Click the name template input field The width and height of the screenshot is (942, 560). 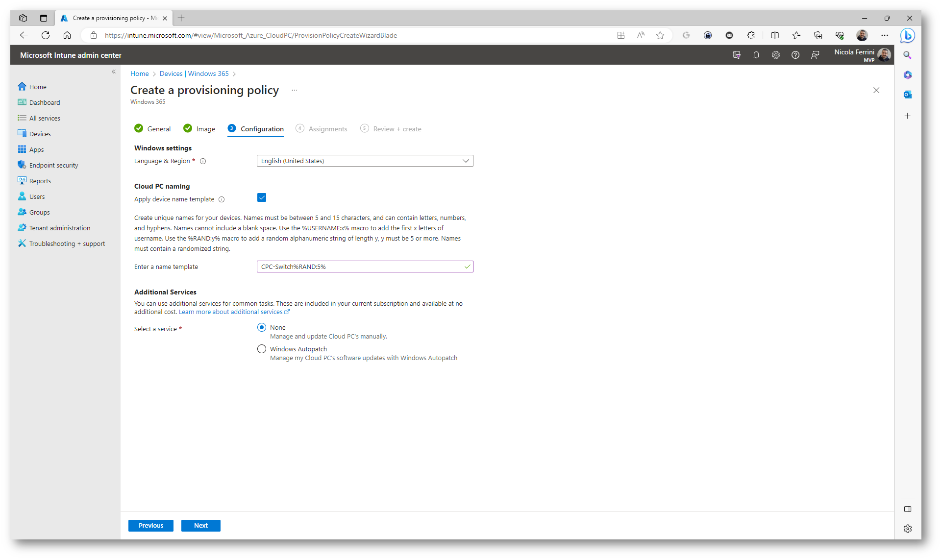coord(365,267)
